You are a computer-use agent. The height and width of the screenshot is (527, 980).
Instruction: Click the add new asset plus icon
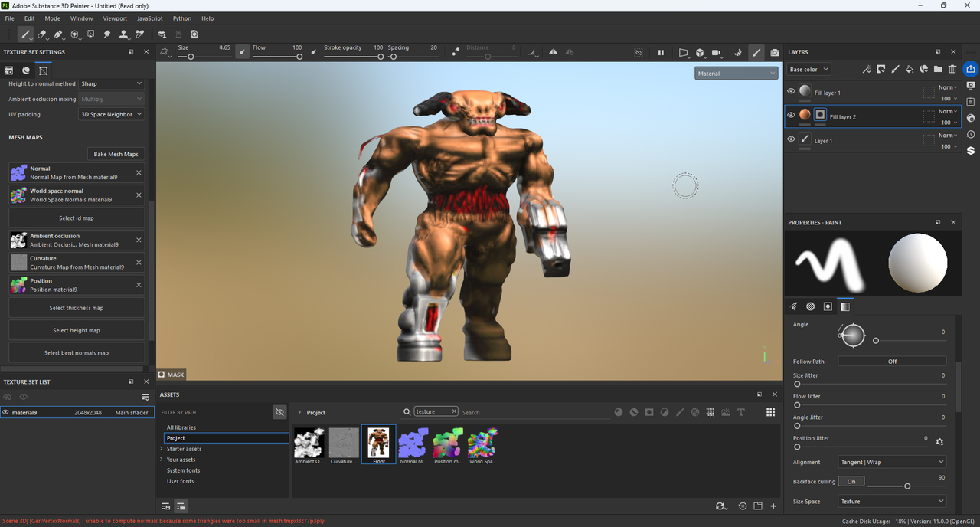tap(773, 506)
